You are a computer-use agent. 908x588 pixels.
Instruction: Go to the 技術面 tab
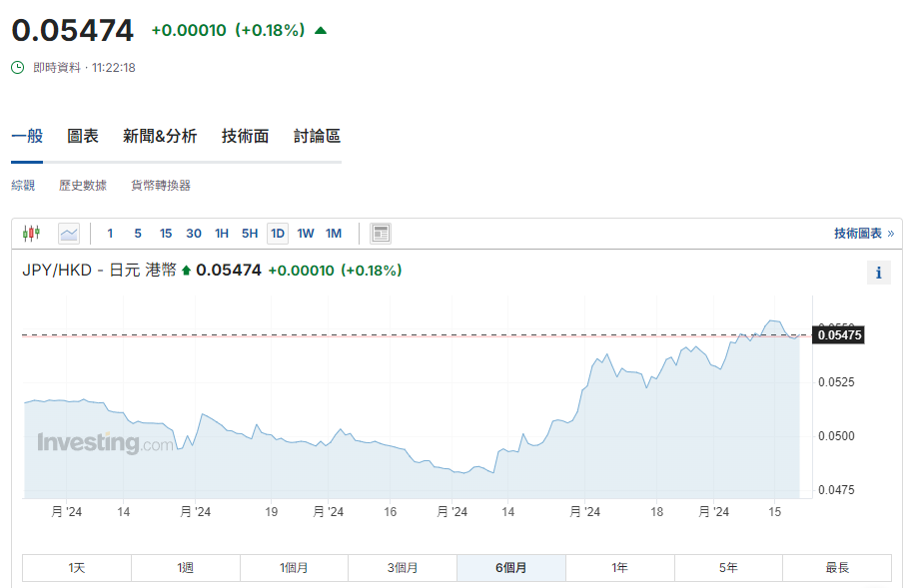(245, 137)
